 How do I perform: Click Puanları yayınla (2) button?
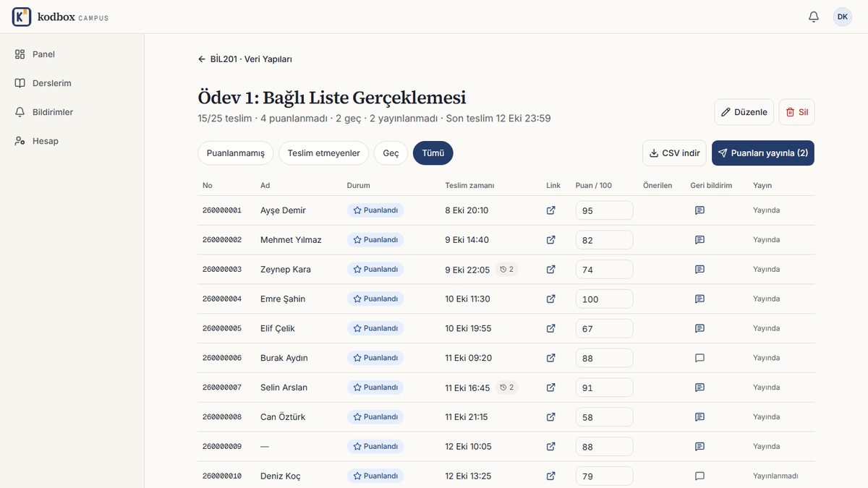coord(763,153)
